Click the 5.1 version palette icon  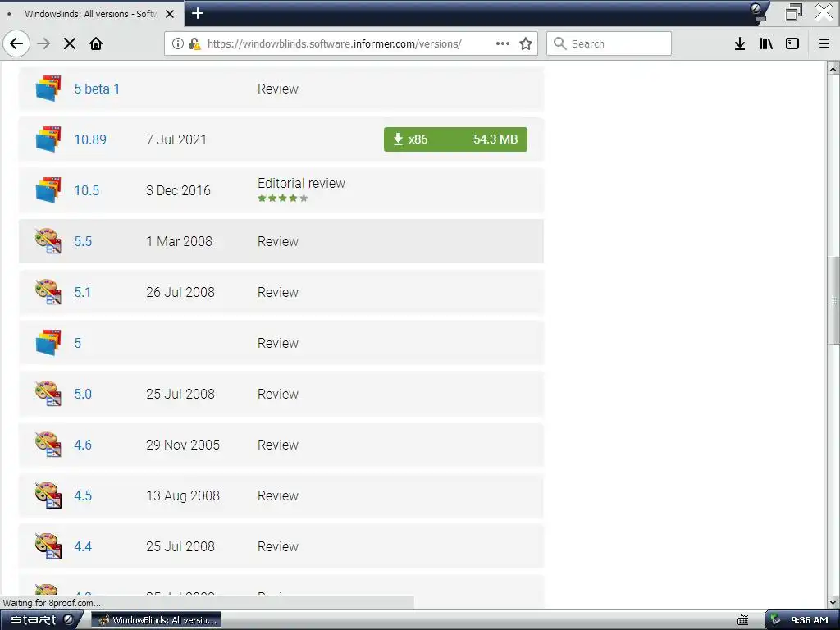point(48,292)
